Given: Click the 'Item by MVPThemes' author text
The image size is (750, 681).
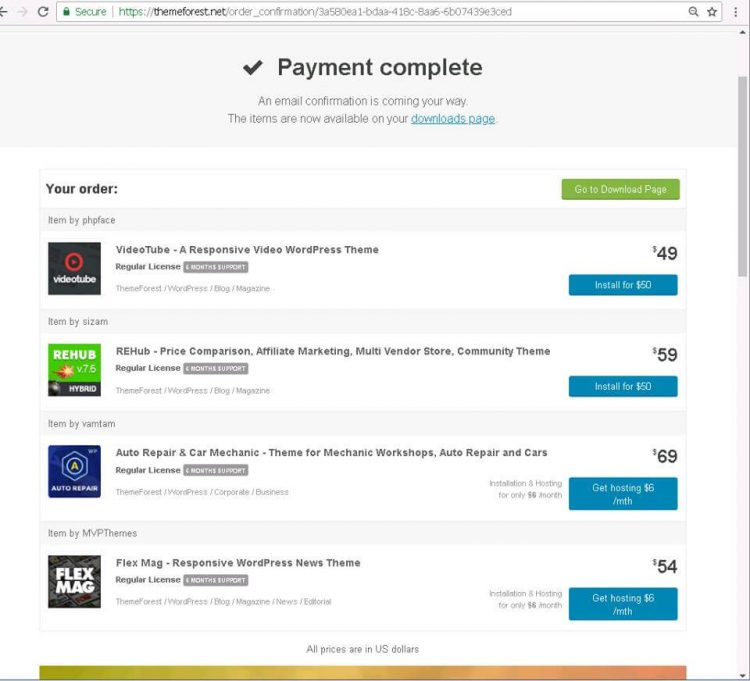Looking at the screenshot, I should (x=92, y=533).
